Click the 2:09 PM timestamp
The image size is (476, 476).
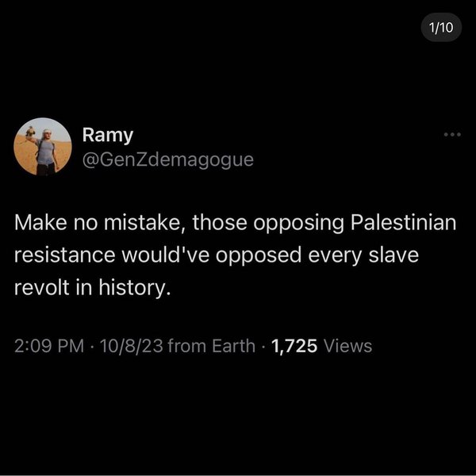[49, 346]
